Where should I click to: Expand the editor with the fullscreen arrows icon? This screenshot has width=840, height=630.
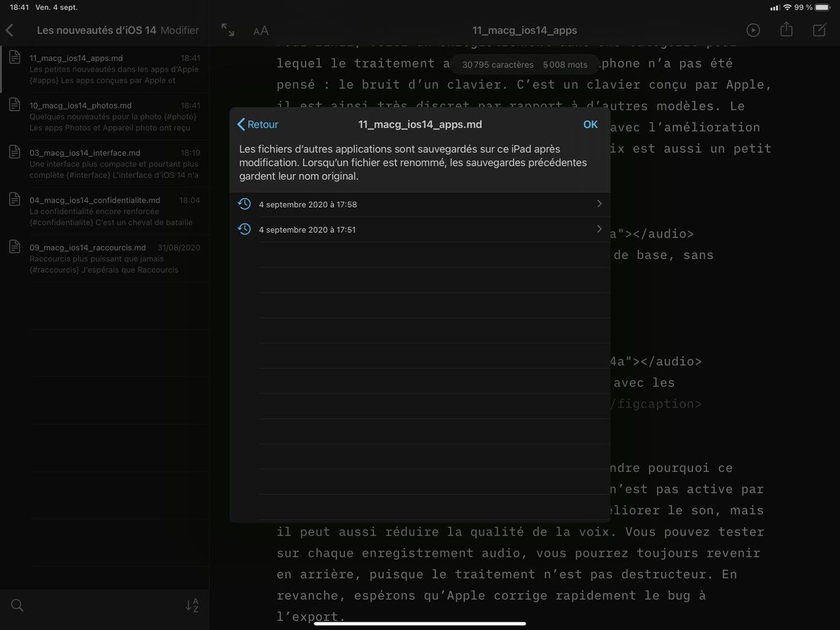[x=226, y=30]
